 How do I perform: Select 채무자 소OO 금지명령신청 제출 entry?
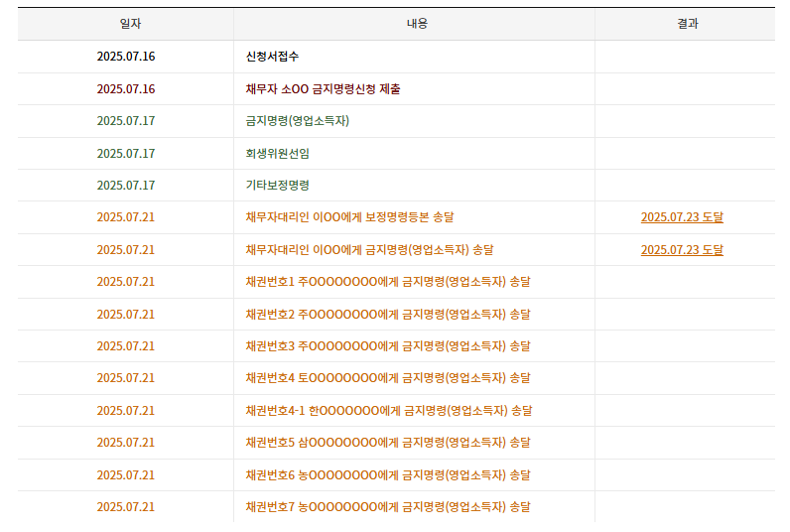(323, 89)
